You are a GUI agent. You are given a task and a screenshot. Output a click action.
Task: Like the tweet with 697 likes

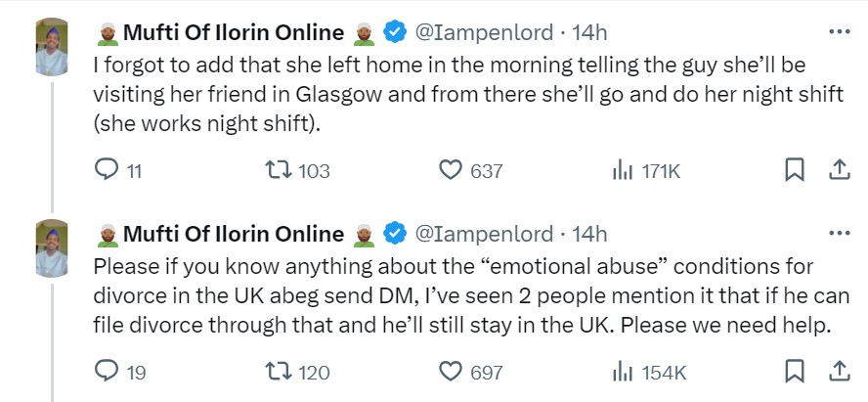(450, 372)
